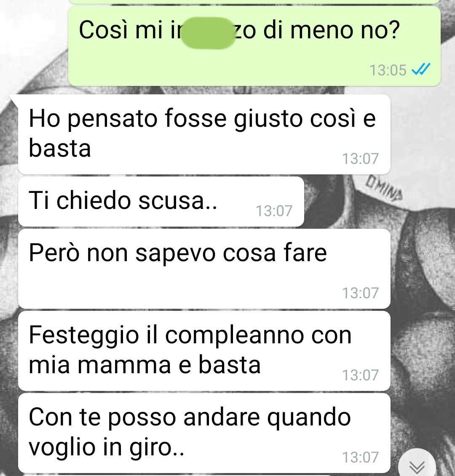Tap the 'Così mi ... di meno no?' message
Screen dimensions: 455x476
[x=254, y=46]
